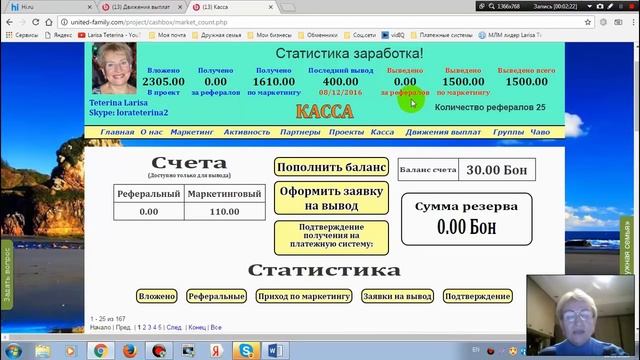Click the Все pagination link
The height and width of the screenshot is (360, 640).
point(216,327)
